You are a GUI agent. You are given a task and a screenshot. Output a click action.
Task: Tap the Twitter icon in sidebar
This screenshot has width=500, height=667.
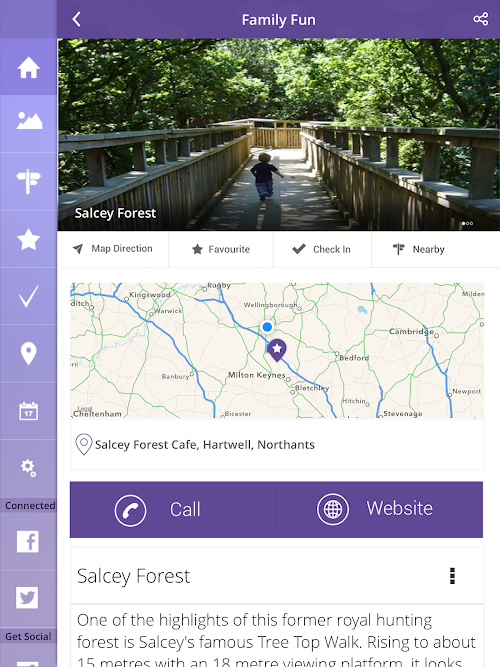[x=28, y=598]
